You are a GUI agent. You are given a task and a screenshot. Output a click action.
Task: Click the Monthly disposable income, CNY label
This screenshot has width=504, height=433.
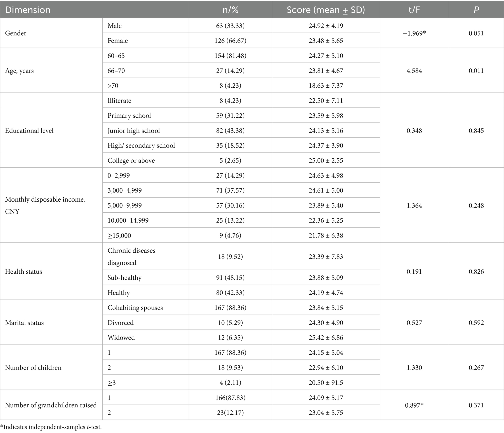coord(45,205)
